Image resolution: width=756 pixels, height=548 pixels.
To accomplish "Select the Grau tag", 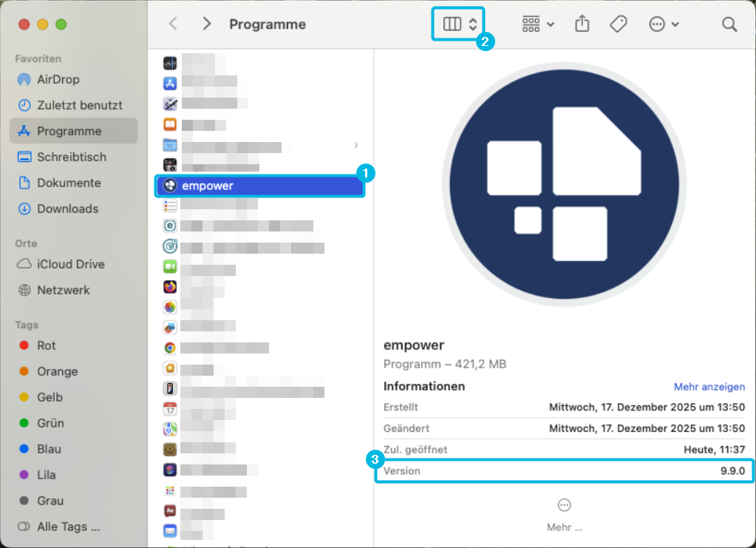I will [73, 501].
